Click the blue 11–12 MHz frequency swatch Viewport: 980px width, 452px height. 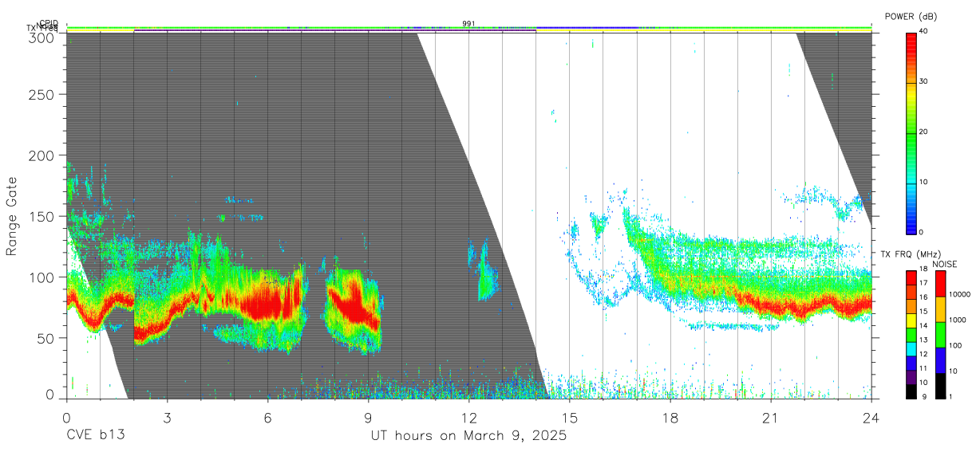911,362
